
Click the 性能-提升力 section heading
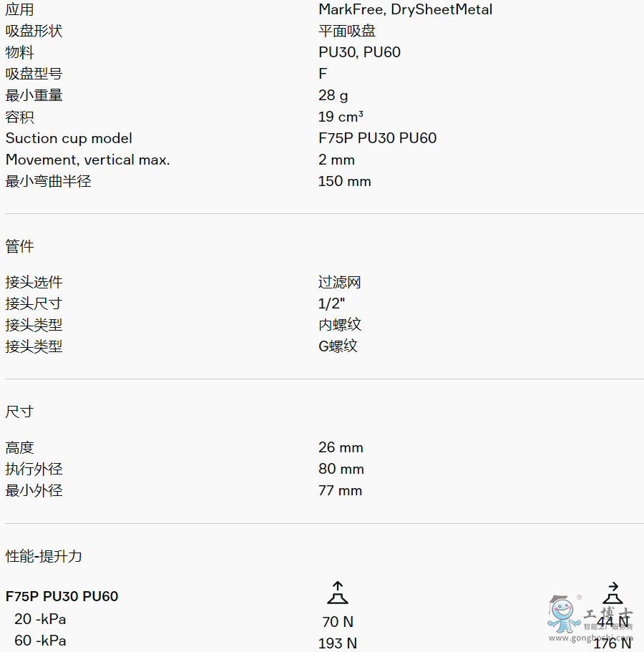pos(44,556)
